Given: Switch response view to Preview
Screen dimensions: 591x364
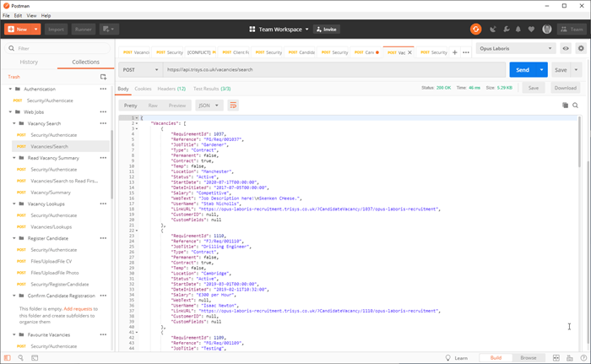Looking at the screenshot, I should [177, 106].
